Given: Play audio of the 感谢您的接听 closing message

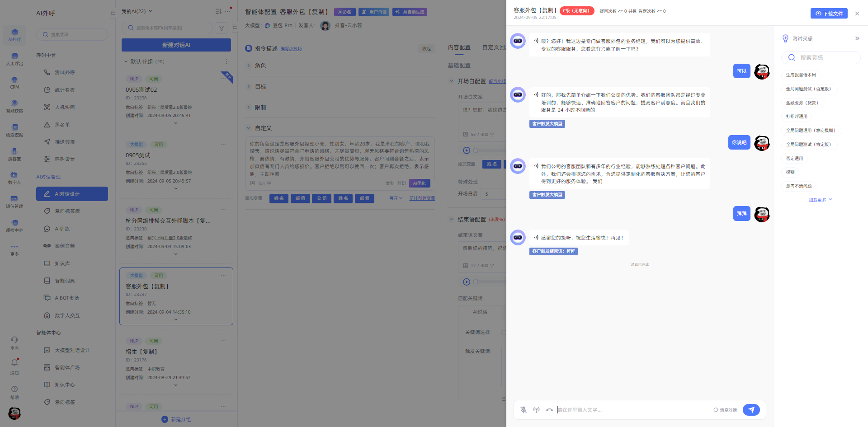Looking at the screenshot, I should (536, 238).
